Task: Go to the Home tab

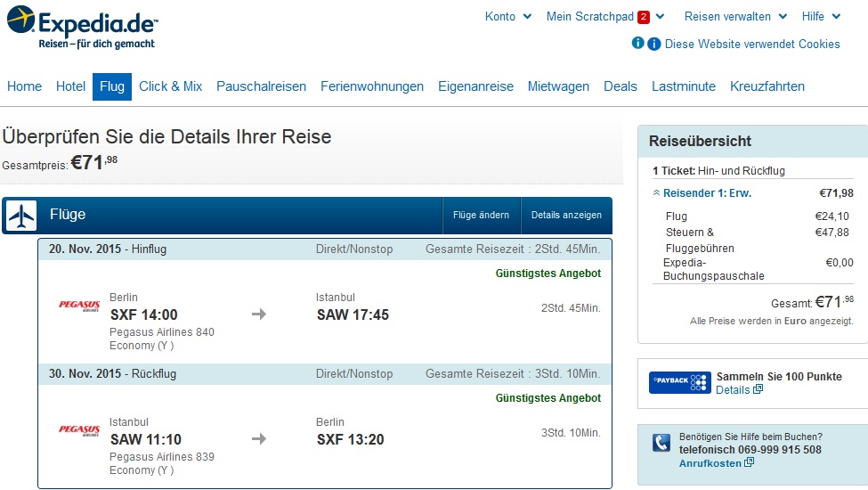Action: pos(24,86)
